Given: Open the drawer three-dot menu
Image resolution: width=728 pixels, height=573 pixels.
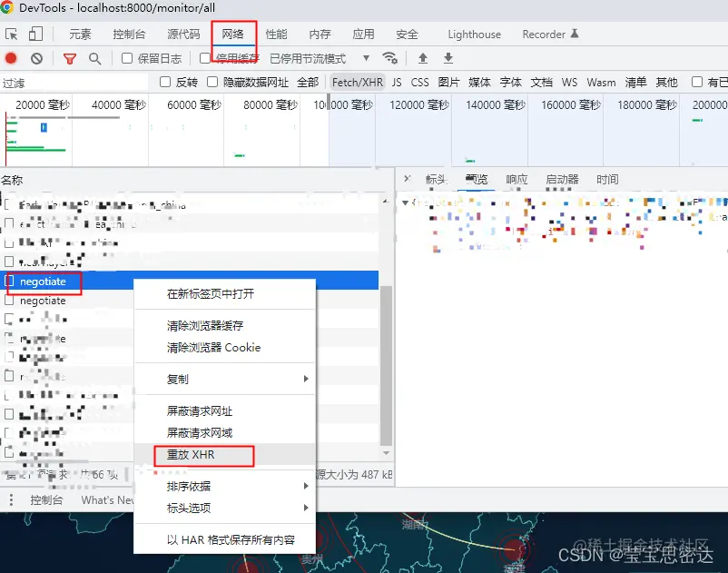Looking at the screenshot, I should pyautogui.click(x=11, y=500).
